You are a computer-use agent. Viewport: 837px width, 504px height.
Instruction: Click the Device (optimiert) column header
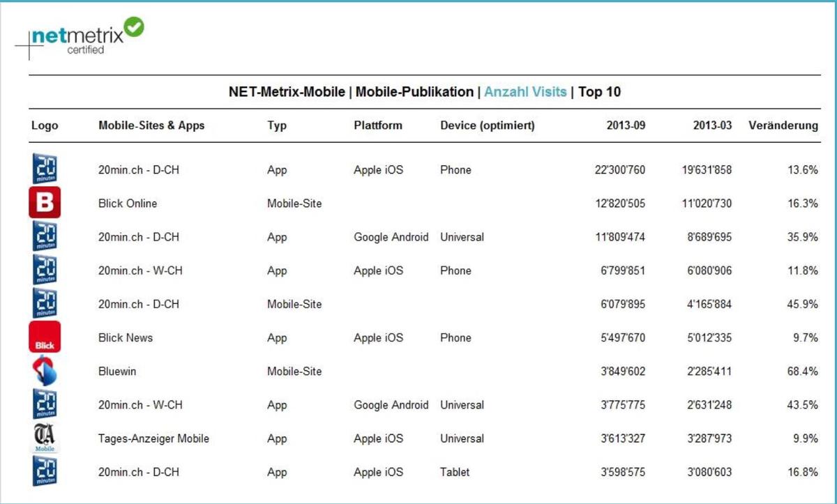488,126
